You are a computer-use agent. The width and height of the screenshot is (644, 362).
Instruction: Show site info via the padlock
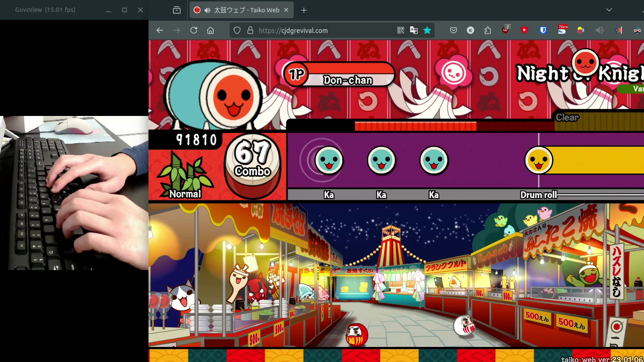[x=250, y=30]
